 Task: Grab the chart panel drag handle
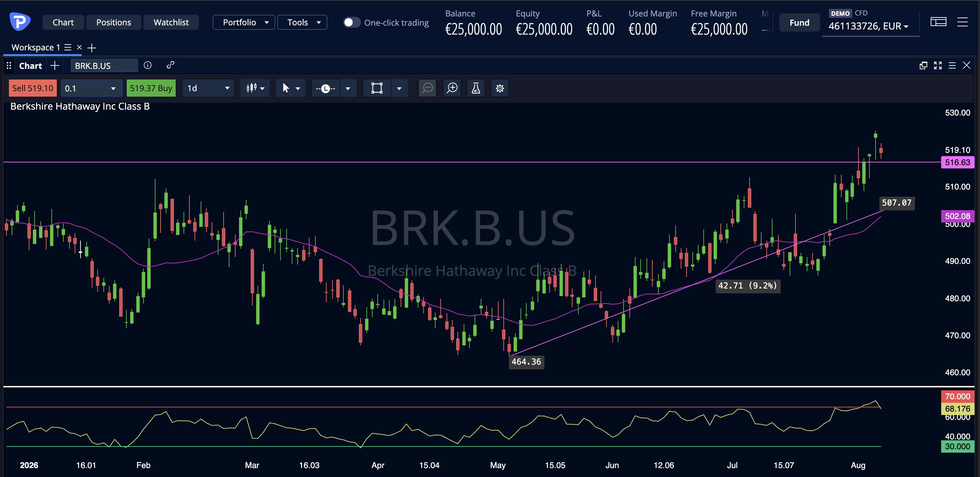[9, 65]
